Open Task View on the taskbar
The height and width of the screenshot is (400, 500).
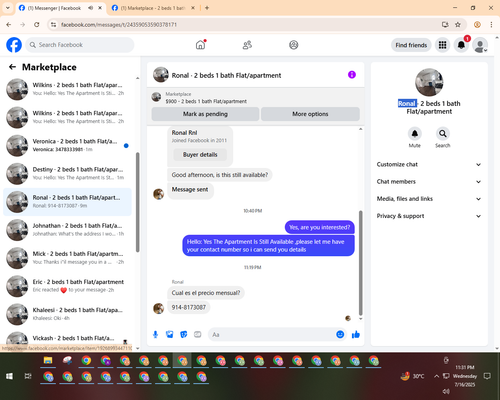pyautogui.click(x=28, y=376)
